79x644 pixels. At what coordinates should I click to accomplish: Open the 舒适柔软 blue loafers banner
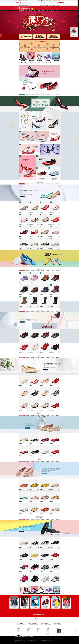(40, 258)
